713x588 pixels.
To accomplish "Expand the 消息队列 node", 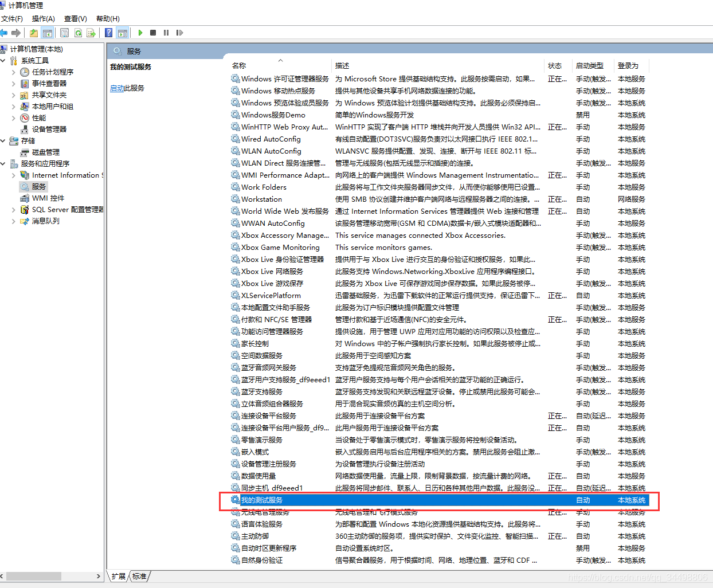I will (x=14, y=221).
